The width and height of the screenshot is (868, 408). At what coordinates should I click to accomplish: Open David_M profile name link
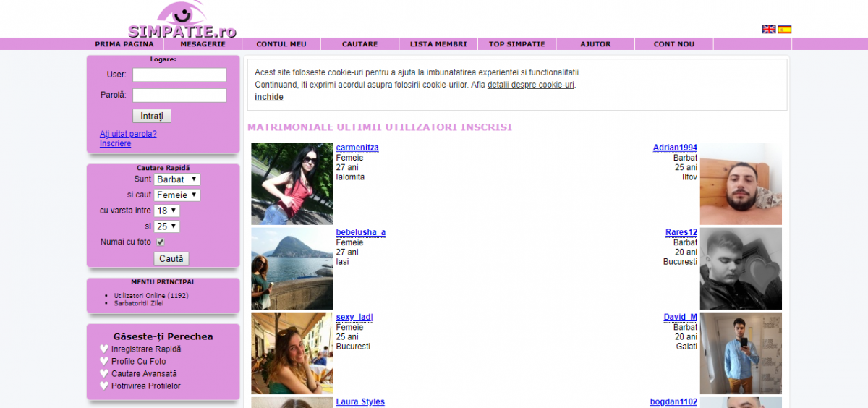click(x=681, y=317)
